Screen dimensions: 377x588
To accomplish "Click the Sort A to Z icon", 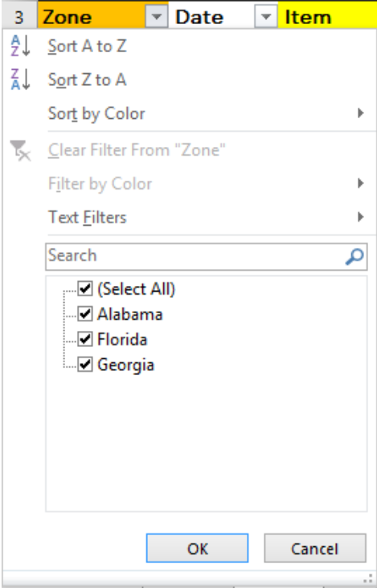I will [20, 46].
